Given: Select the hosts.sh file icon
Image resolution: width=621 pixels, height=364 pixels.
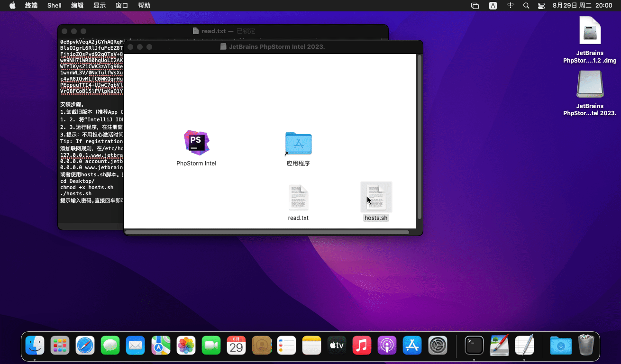Looking at the screenshot, I should point(376,198).
